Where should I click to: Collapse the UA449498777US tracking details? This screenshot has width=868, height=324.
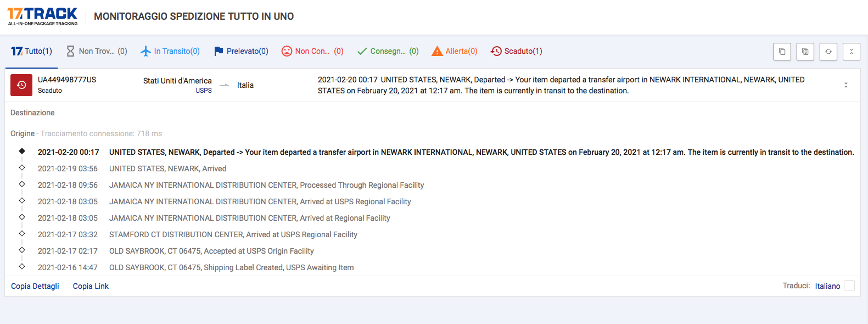click(845, 85)
